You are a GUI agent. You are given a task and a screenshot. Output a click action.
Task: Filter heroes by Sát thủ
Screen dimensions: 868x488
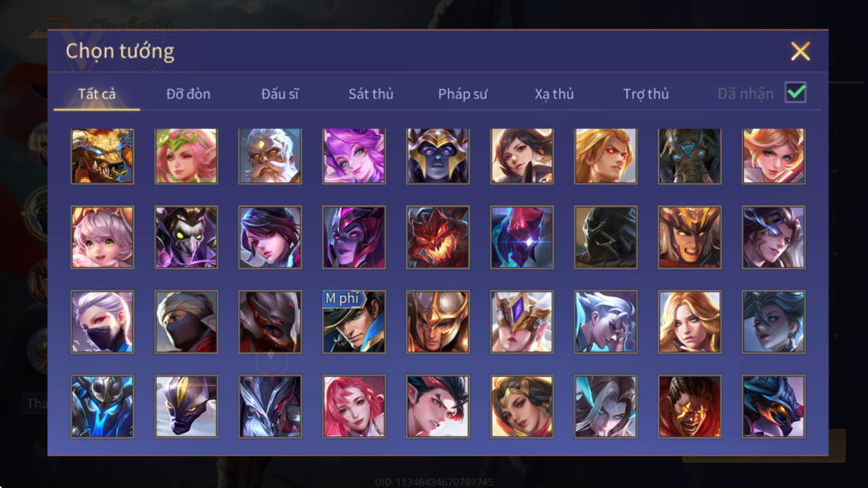click(371, 94)
